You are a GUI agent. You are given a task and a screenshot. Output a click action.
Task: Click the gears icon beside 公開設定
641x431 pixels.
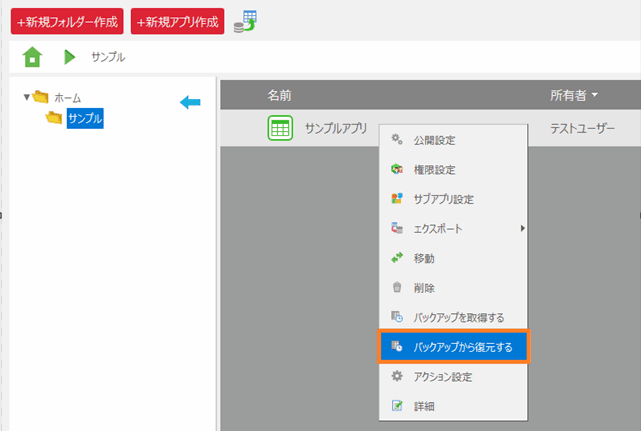click(x=397, y=139)
